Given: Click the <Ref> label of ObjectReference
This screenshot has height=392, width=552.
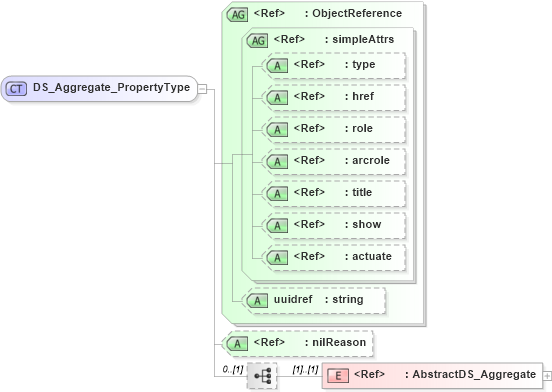Looking at the screenshot, I should (x=269, y=13).
